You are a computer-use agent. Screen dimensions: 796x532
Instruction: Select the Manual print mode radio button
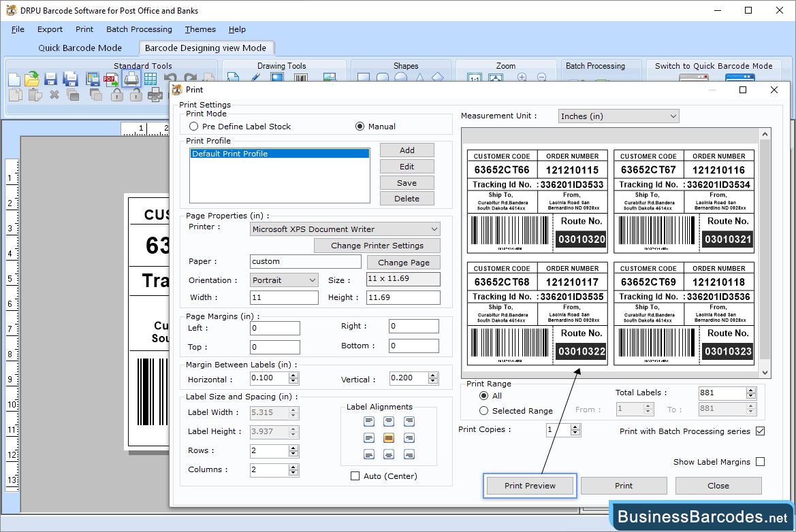360,127
